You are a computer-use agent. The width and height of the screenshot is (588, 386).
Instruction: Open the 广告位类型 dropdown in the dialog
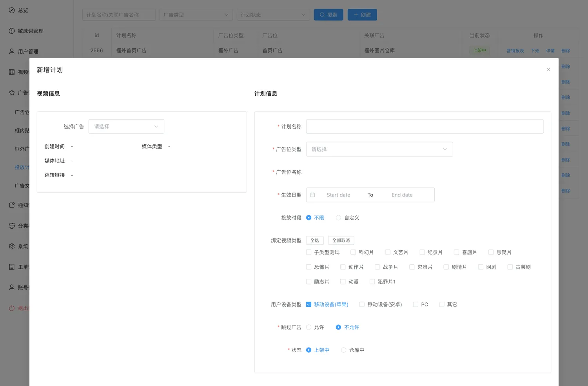coord(379,149)
